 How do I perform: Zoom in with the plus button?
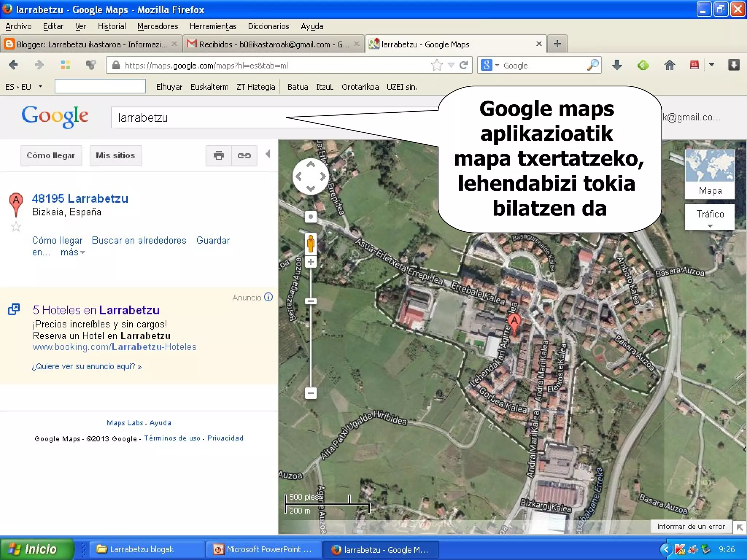point(310,262)
